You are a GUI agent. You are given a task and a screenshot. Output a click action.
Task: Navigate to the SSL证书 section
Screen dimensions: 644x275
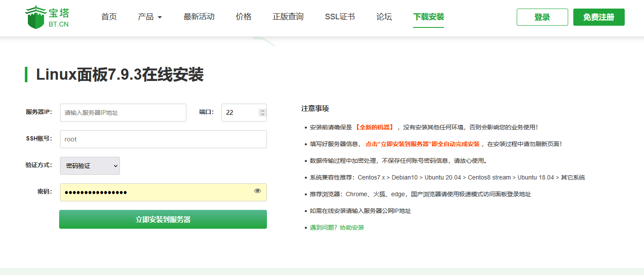click(x=340, y=17)
